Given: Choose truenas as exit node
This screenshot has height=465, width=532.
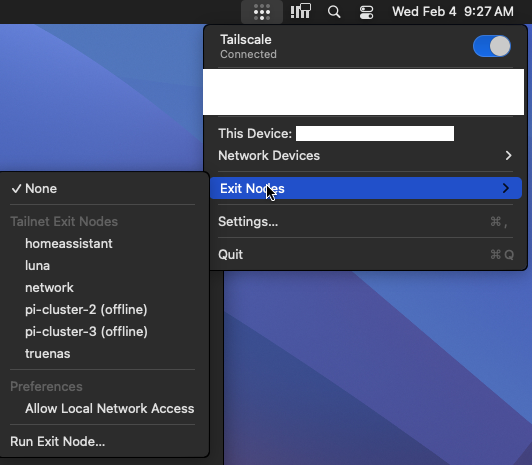Looking at the screenshot, I should click(x=102, y=354).
